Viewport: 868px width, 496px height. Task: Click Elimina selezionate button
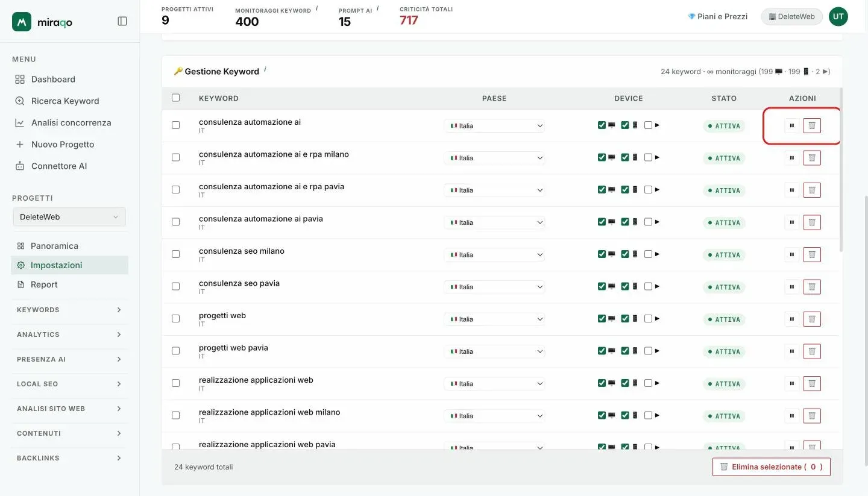coord(771,467)
